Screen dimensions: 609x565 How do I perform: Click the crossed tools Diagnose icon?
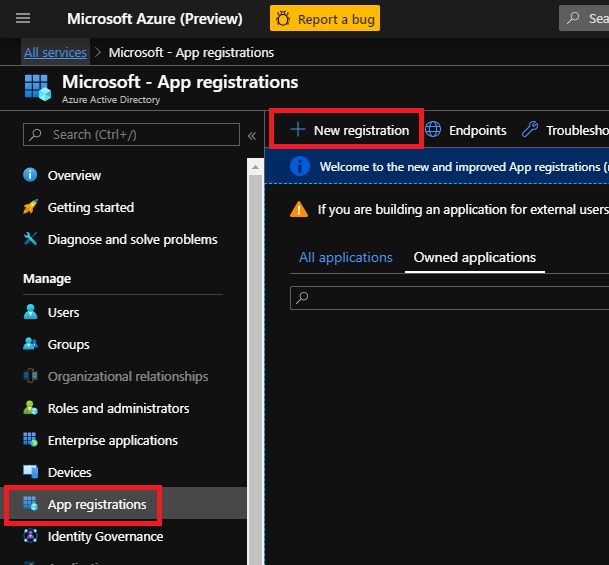tap(30, 239)
